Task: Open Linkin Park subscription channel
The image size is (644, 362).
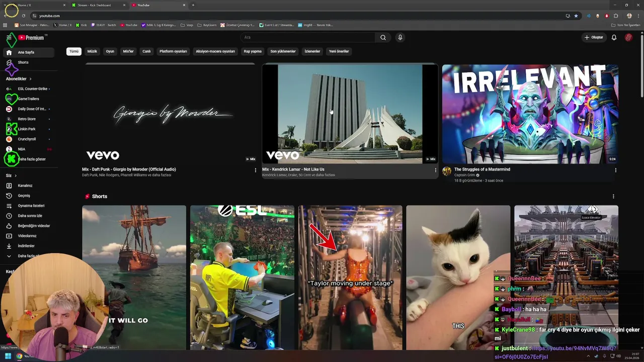Action: tap(29, 129)
